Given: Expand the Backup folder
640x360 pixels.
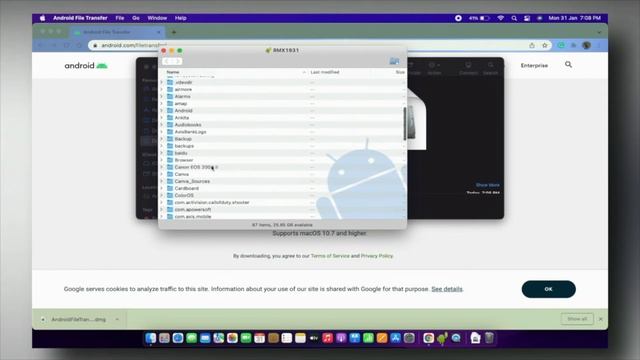Looking at the screenshot, I should click(x=162, y=139).
